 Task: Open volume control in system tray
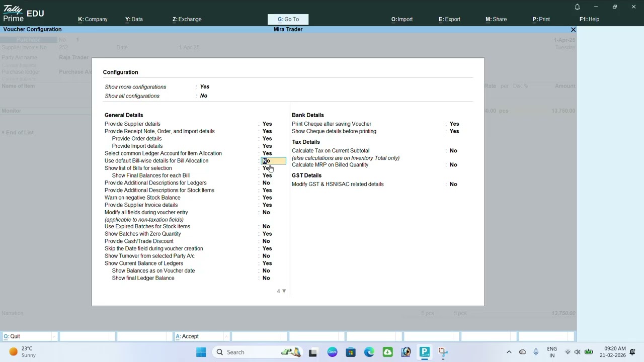click(577, 352)
